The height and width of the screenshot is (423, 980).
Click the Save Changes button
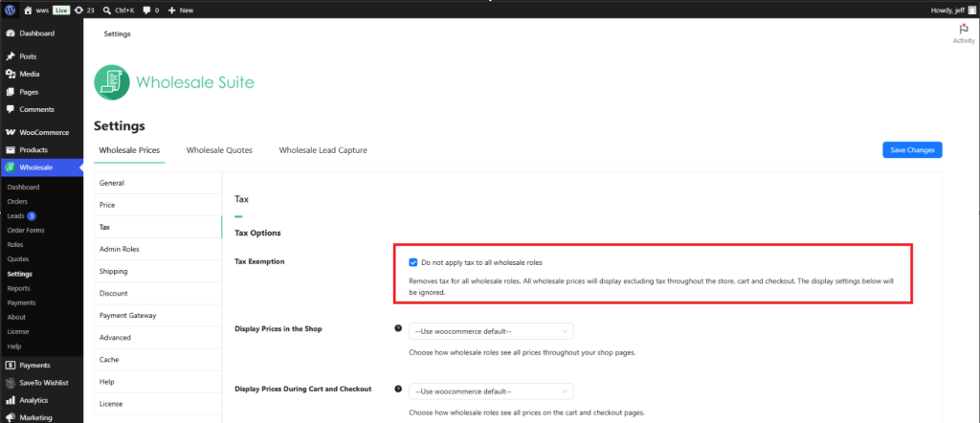point(912,150)
